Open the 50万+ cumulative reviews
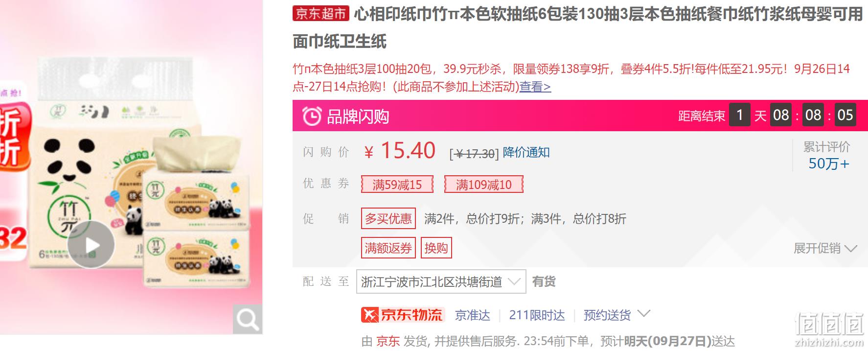868x351 pixels. (x=829, y=164)
